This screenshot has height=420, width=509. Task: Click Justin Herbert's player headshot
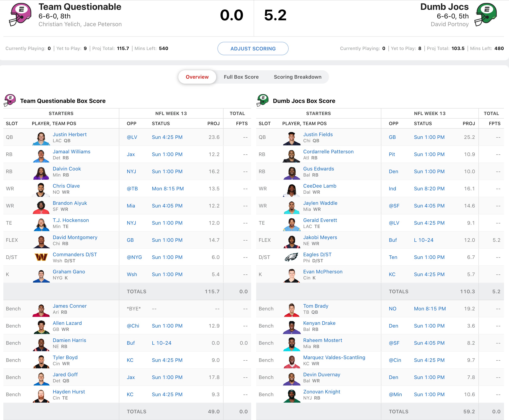[41, 138]
